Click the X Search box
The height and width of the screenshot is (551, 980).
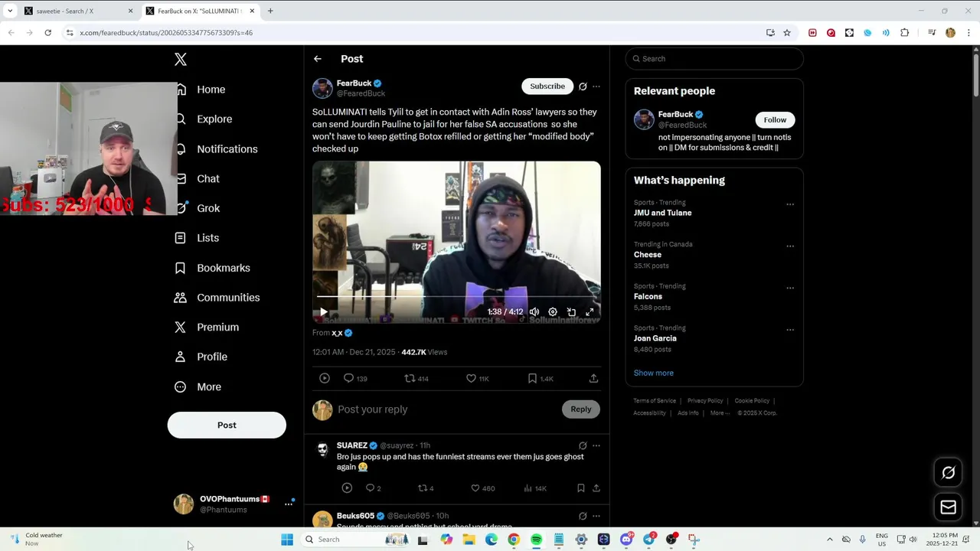coord(714,59)
